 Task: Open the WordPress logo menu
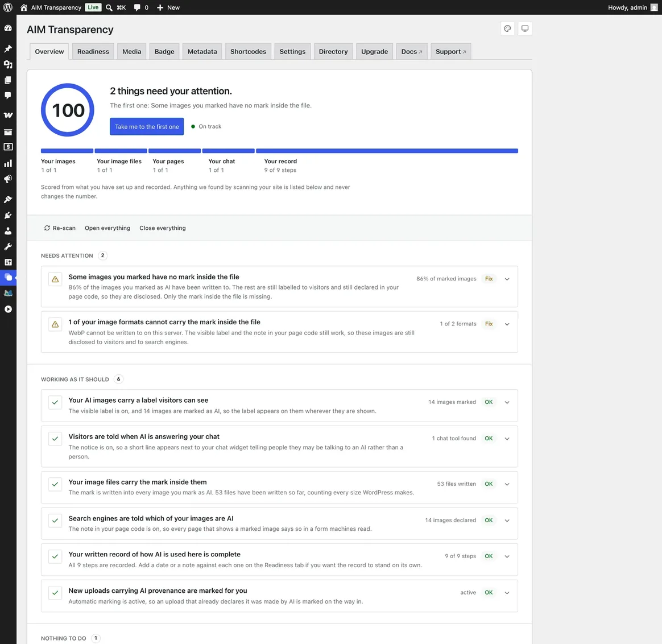tap(8, 7)
